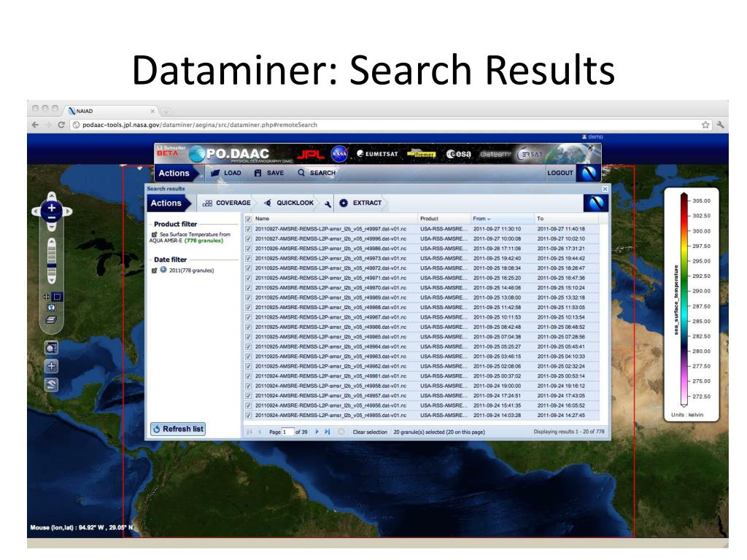Image resolution: width=747 pixels, height=560 pixels.
Task: Click the NASA logo in banner
Action: pos(339,154)
